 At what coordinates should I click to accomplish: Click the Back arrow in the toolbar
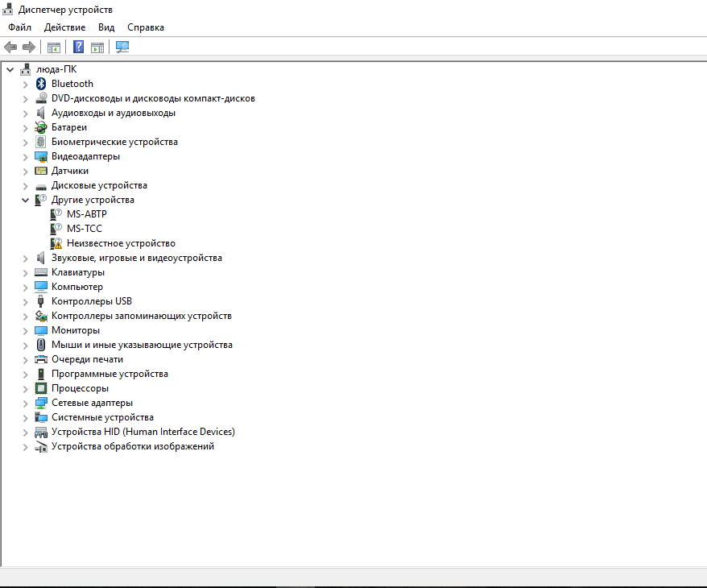[10, 48]
